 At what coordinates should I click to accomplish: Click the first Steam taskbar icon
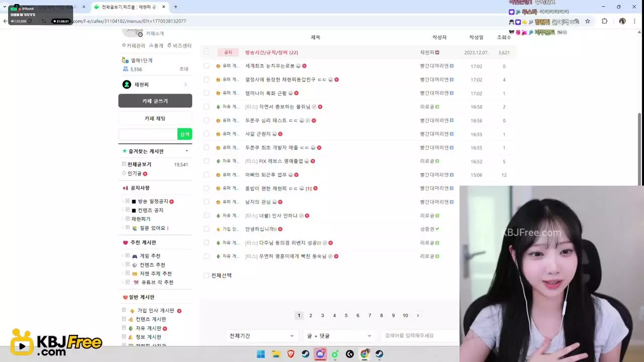[305, 354]
